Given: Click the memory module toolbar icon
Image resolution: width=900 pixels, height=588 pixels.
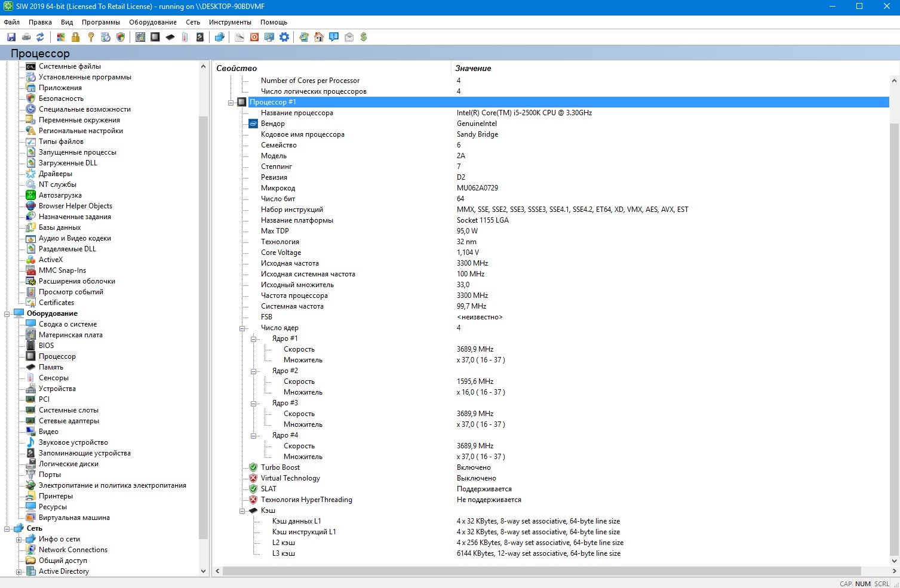Looking at the screenshot, I should 170,37.
